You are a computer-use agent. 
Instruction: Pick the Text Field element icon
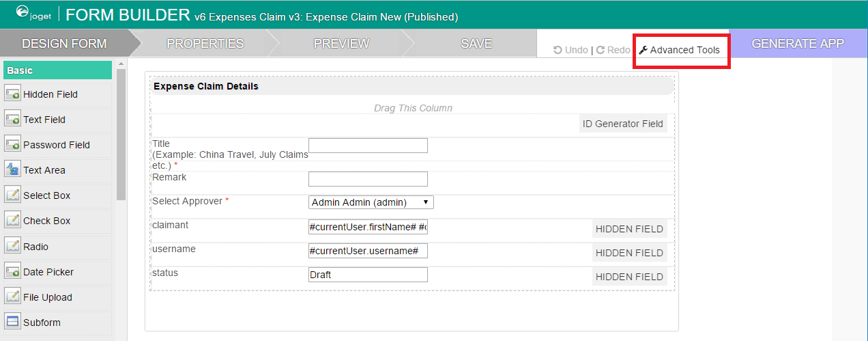click(12, 120)
